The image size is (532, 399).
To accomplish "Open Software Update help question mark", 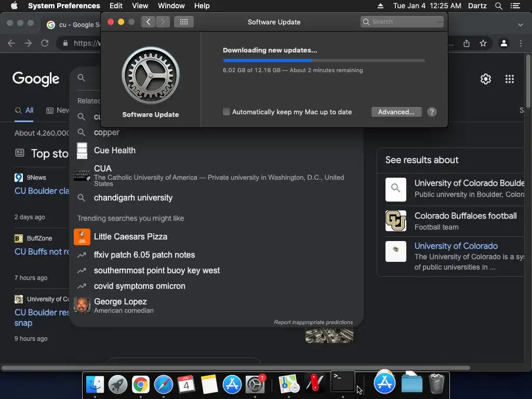I will point(432,112).
